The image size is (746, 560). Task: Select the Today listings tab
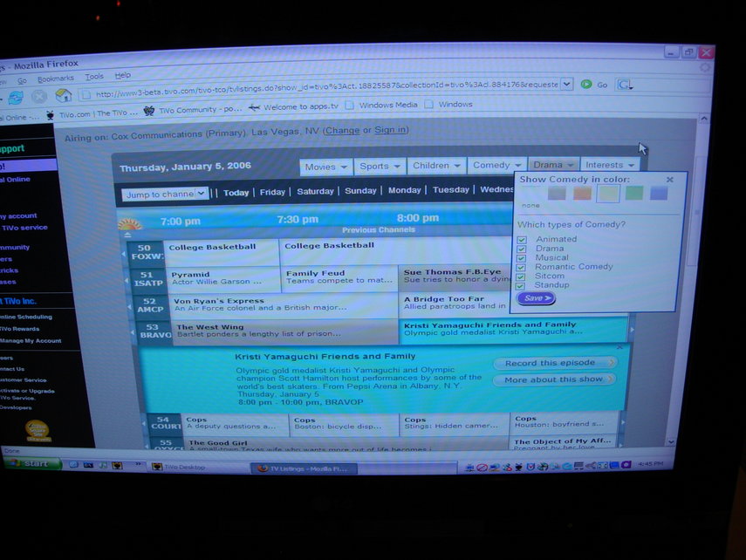(236, 193)
